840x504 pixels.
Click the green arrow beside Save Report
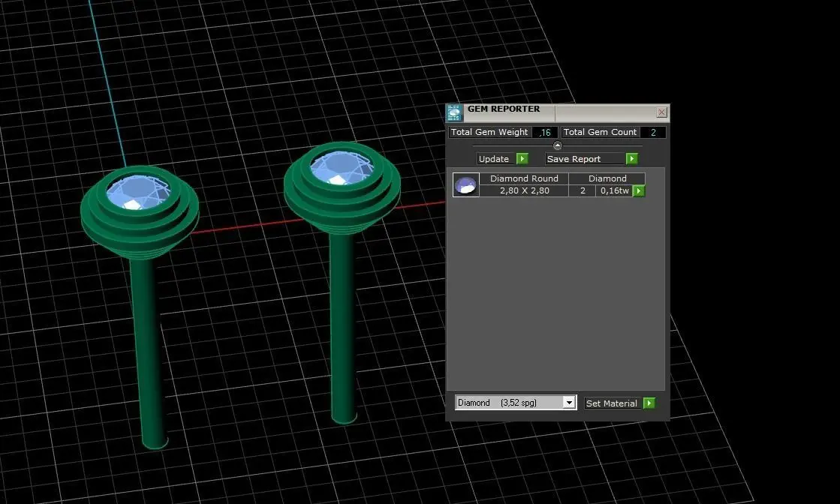tap(632, 159)
